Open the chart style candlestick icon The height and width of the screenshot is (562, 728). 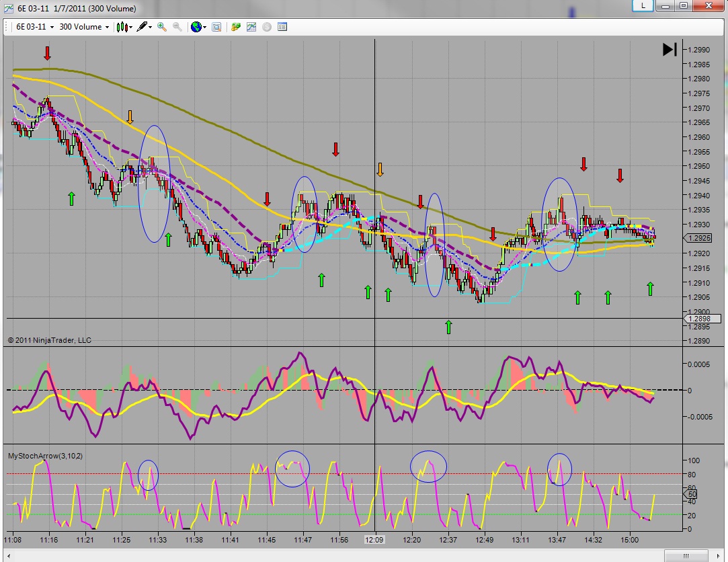121,27
